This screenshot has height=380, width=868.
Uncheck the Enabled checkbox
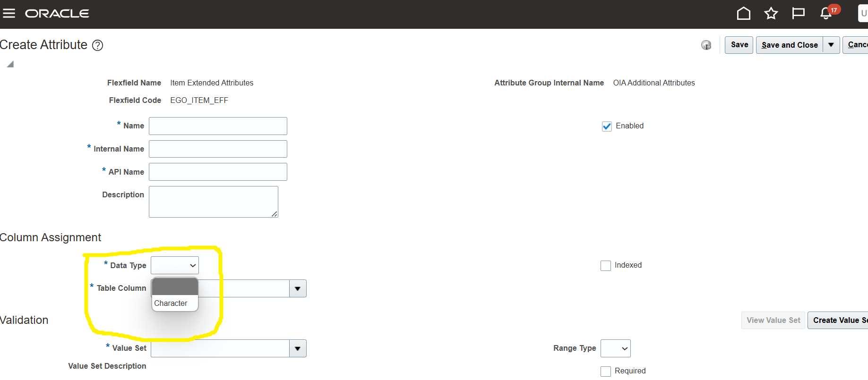point(607,126)
